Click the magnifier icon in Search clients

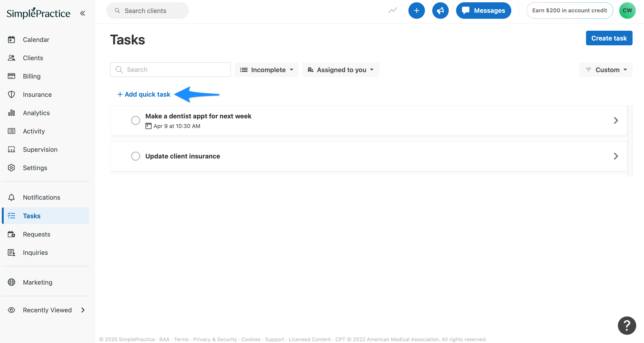pyautogui.click(x=117, y=11)
